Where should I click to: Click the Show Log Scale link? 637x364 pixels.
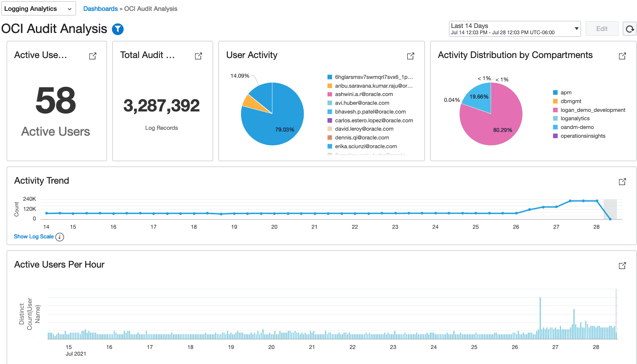coord(33,237)
